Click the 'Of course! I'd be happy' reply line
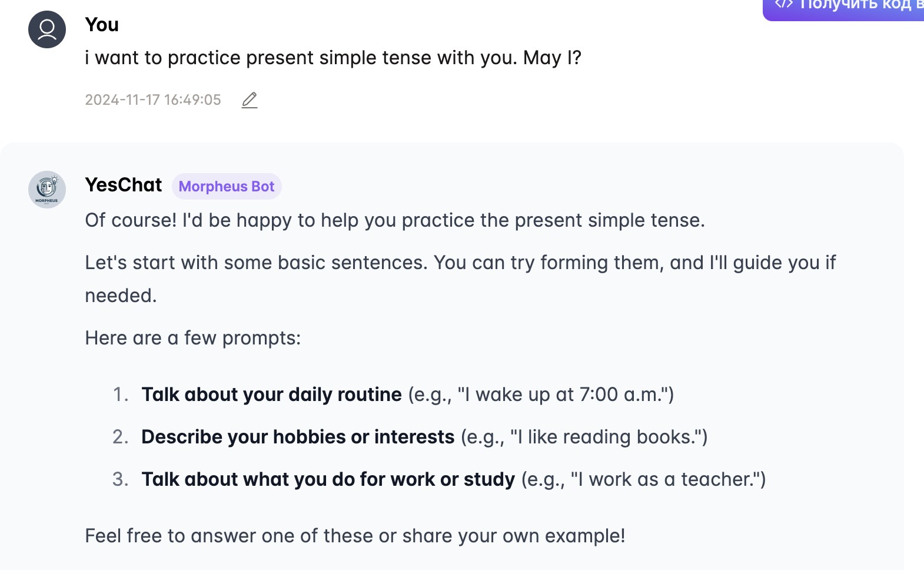Screen dimensions: 924x570 coord(395,220)
